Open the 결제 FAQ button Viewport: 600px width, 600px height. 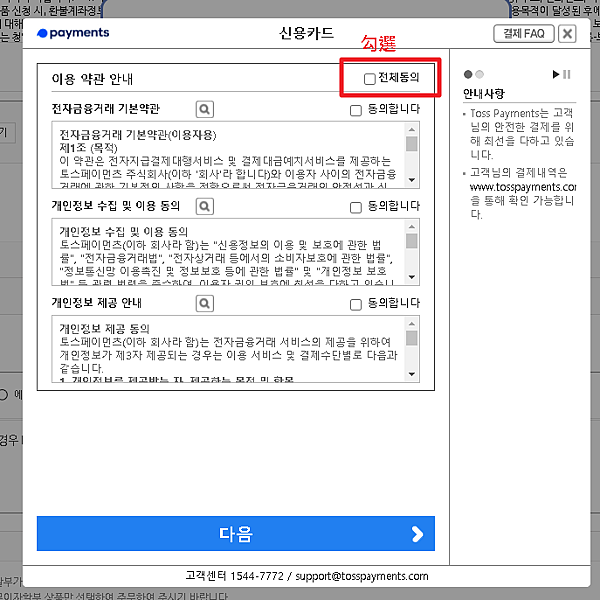coord(523,34)
